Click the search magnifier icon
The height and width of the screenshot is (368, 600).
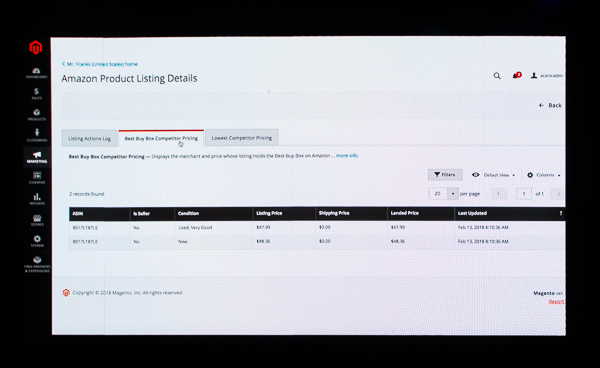pos(497,76)
